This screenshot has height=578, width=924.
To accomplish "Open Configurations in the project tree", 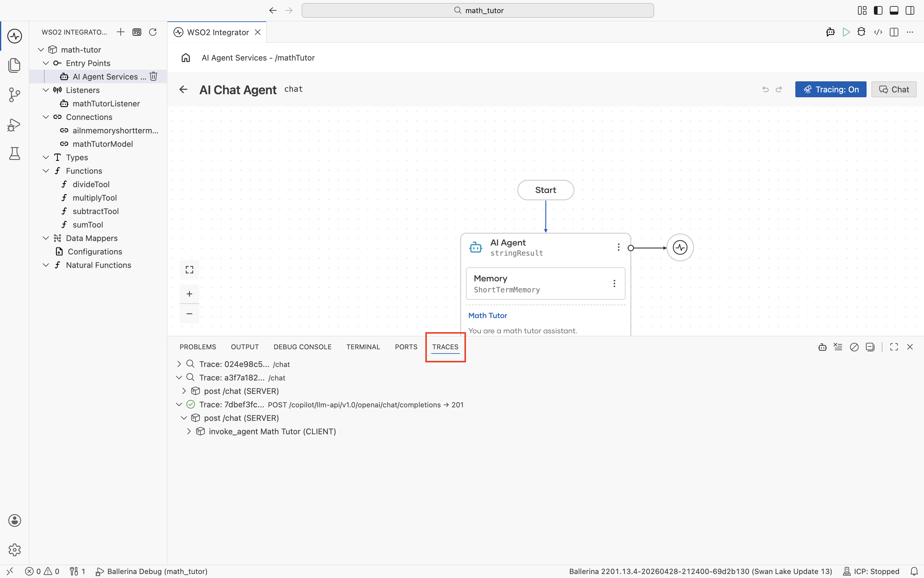I will coord(95,251).
